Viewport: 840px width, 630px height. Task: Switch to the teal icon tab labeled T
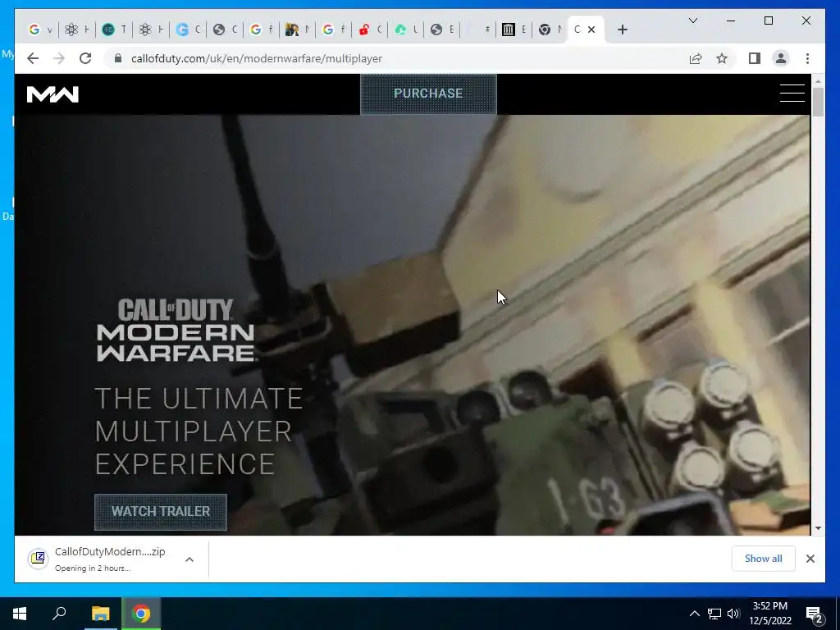pyautogui.click(x=114, y=30)
